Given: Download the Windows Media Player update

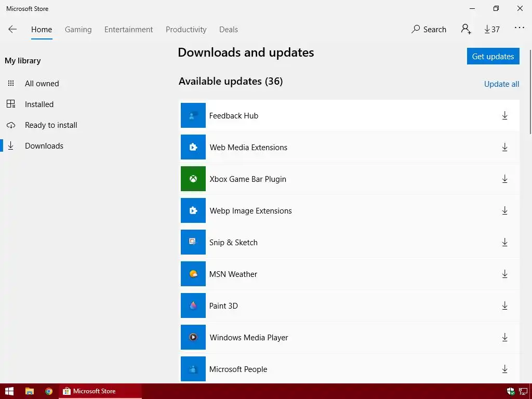Looking at the screenshot, I should coord(504,337).
